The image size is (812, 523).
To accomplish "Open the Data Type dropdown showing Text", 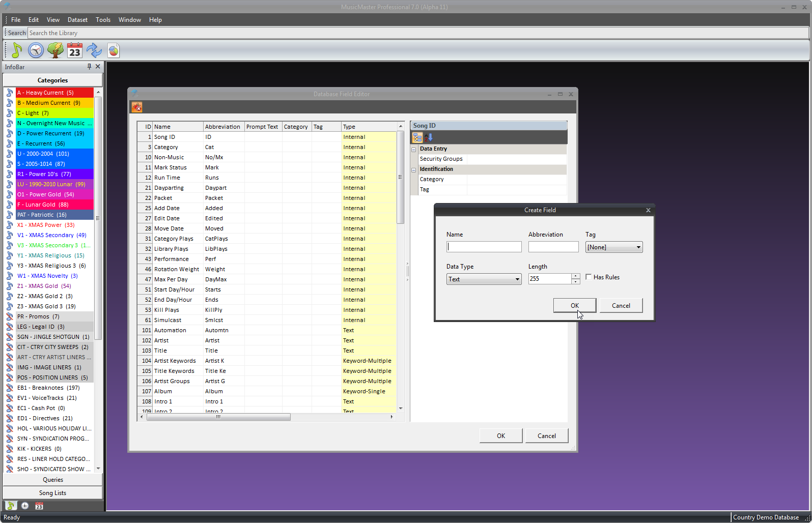I will tap(484, 279).
